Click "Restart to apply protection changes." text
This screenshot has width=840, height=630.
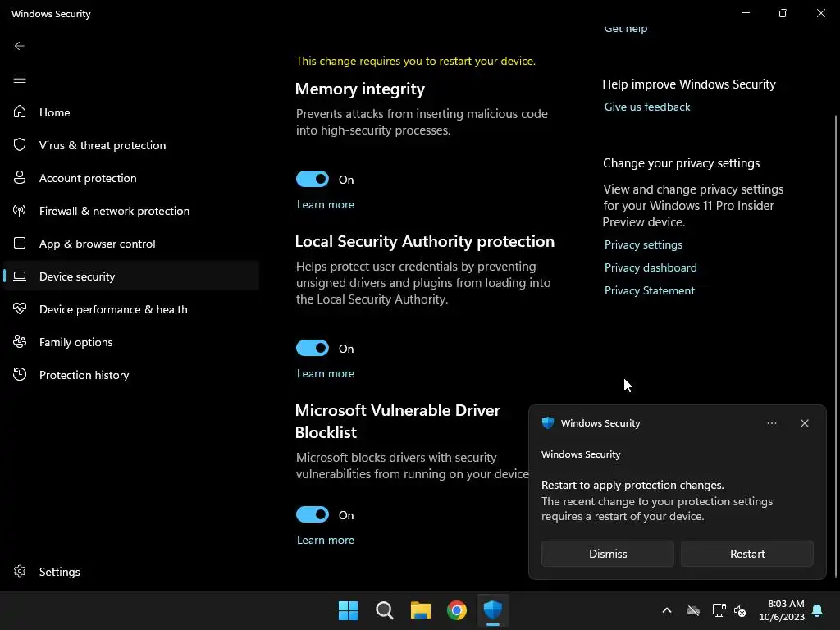click(632, 485)
